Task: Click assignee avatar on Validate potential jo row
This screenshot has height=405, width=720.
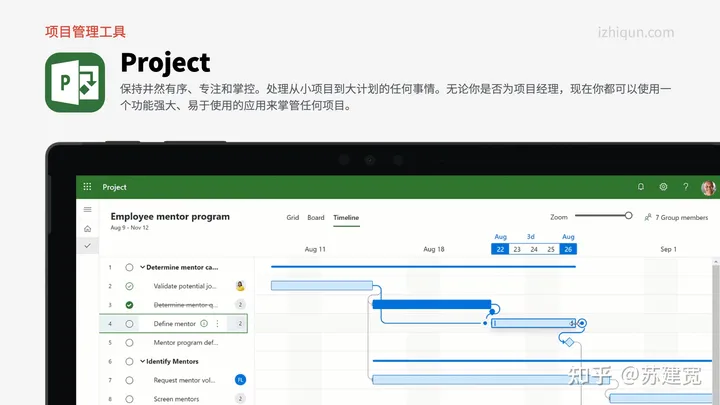Action: tap(240, 286)
